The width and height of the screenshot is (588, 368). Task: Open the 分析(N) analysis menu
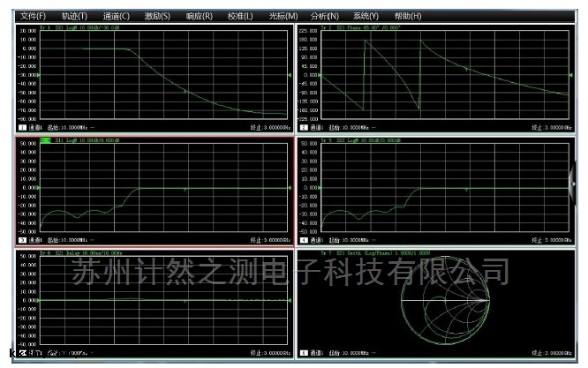(x=325, y=16)
